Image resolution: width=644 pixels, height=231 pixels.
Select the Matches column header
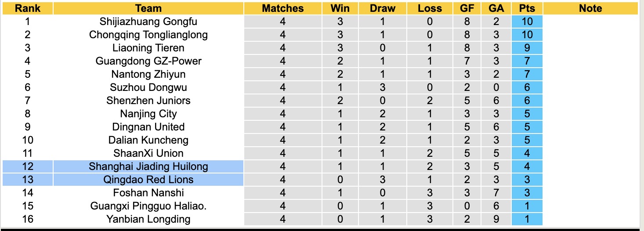282,8
